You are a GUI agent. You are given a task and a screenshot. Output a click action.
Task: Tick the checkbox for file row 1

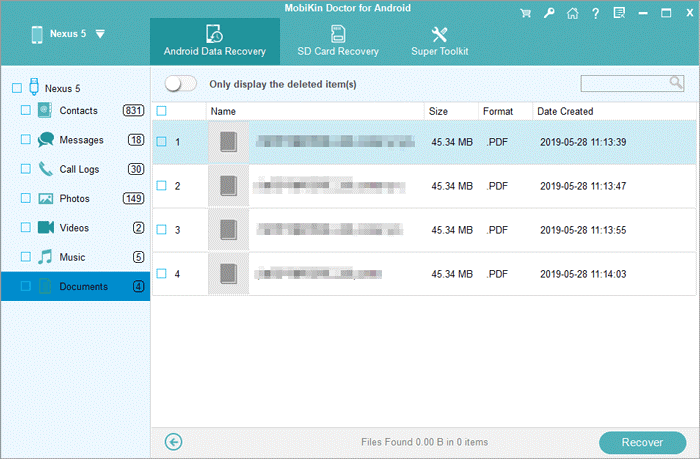coord(162,142)
